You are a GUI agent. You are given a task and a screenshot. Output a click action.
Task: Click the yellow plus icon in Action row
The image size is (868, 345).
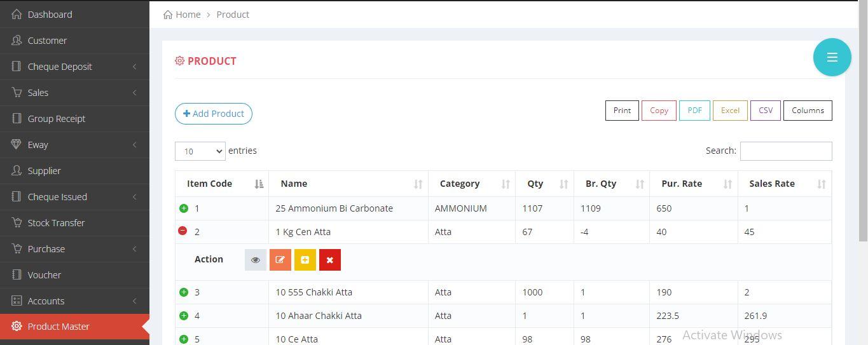pos(305,260)
